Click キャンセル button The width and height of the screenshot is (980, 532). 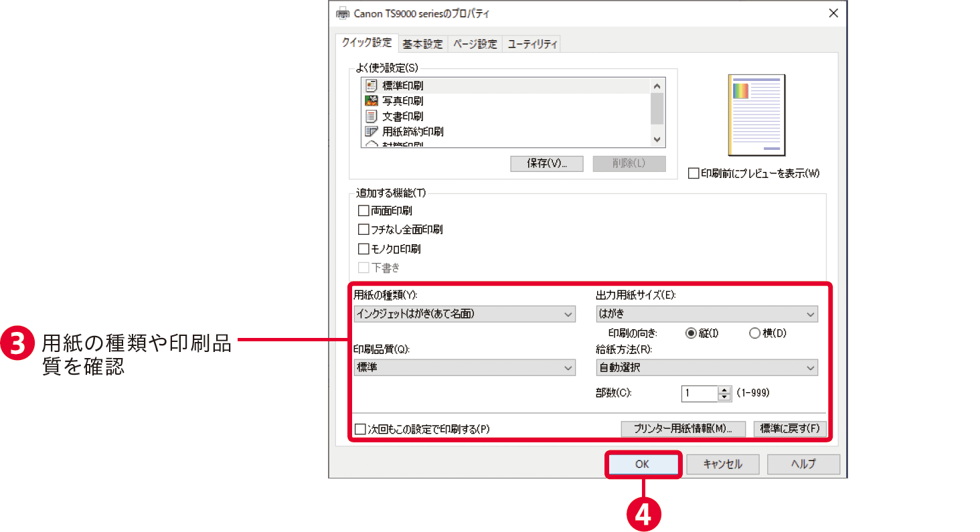click(722, 464)
